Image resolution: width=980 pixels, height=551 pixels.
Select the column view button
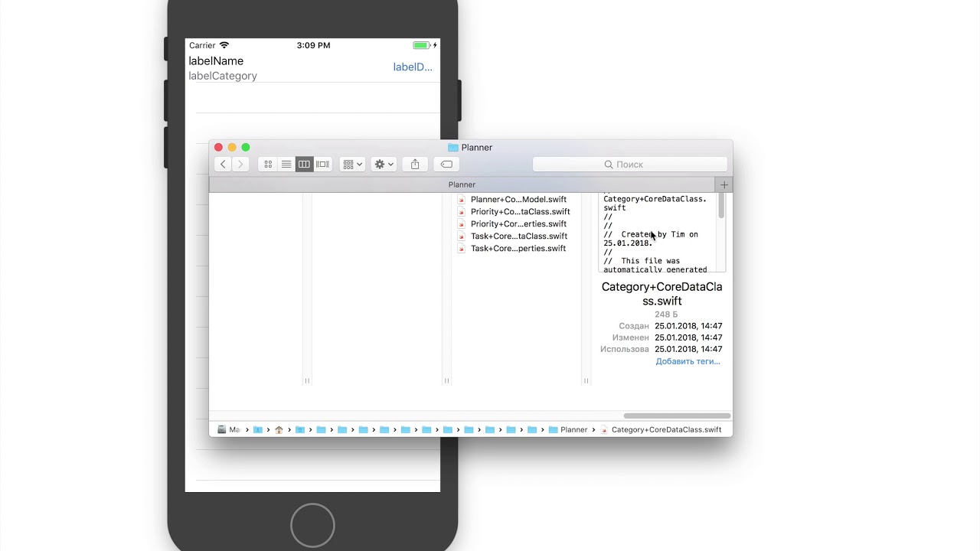click(x=305, y=165)
